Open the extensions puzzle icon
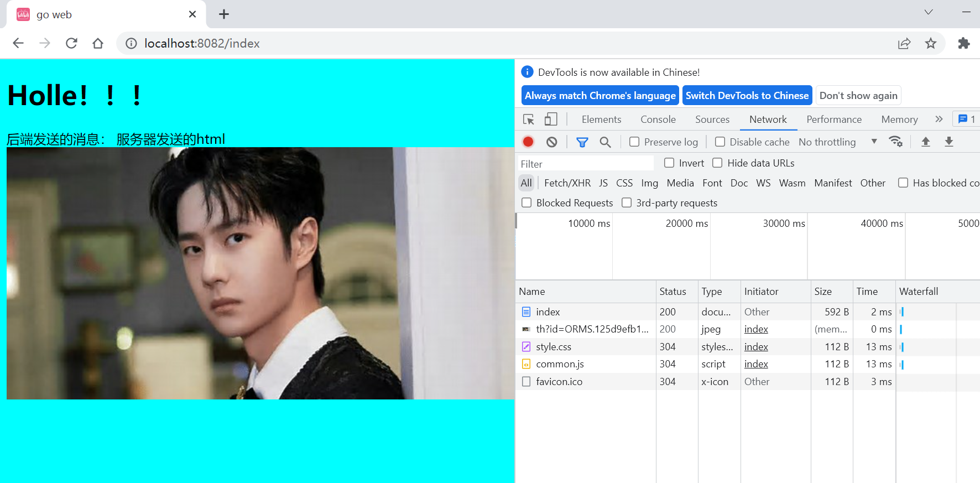This screenshot has width=980, height=483. pos(964,43)
